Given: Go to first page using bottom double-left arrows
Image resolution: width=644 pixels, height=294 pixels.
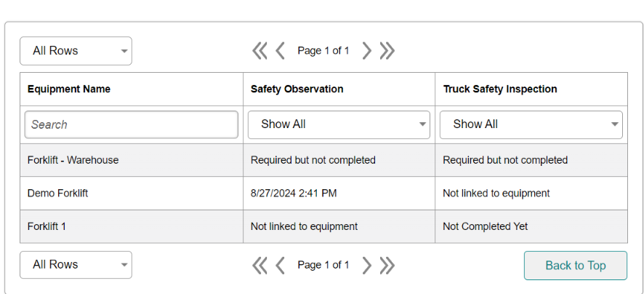Looking at the screenshot, I should tap(259, 265).
